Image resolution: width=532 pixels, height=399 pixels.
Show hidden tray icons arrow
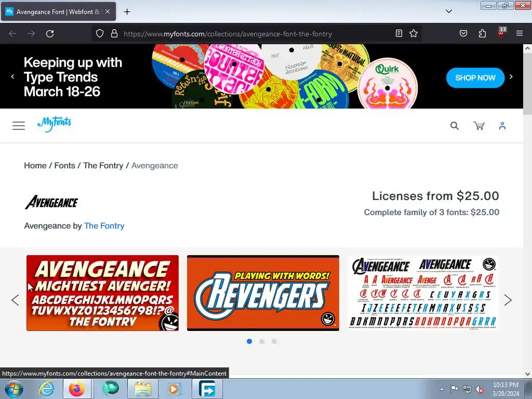coord(442,389)
